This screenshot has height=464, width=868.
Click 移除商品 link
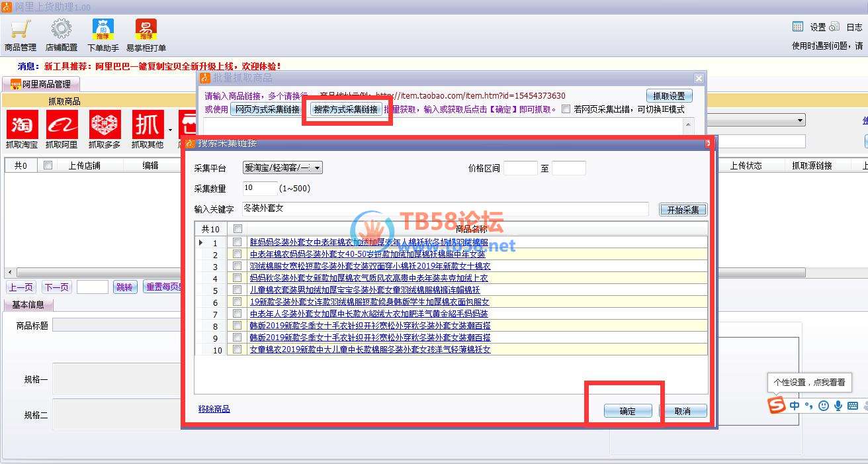point(214,409)
